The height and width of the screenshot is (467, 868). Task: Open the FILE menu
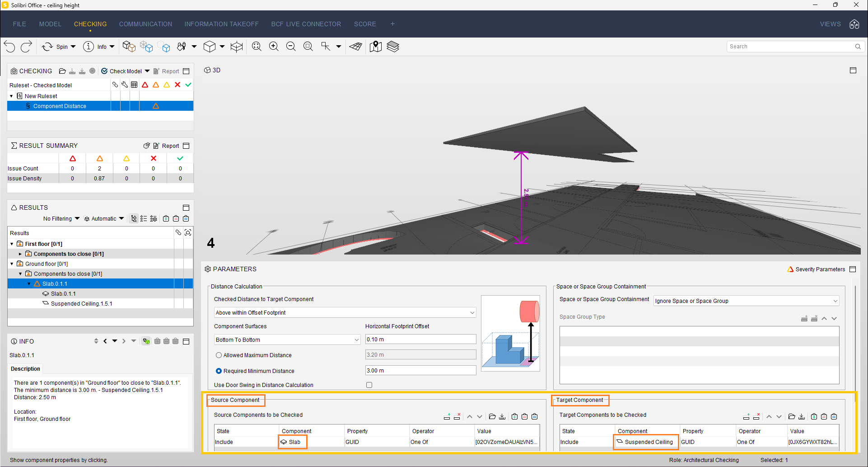pyautogui.click(x=19, y=24)
